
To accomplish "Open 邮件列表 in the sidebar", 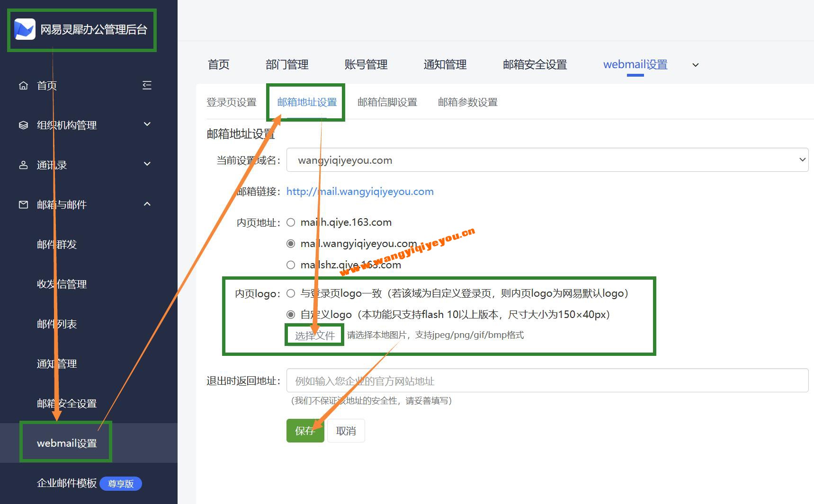I will (57, 324).
